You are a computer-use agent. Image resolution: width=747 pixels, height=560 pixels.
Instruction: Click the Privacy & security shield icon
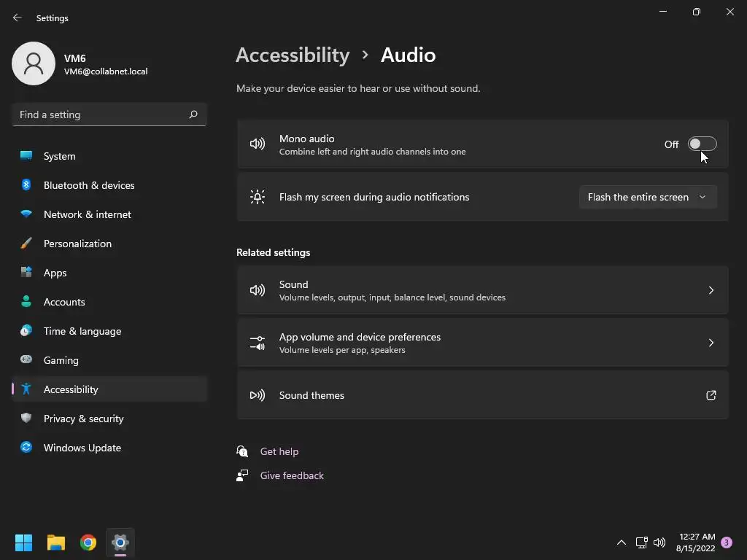[26, 419]
